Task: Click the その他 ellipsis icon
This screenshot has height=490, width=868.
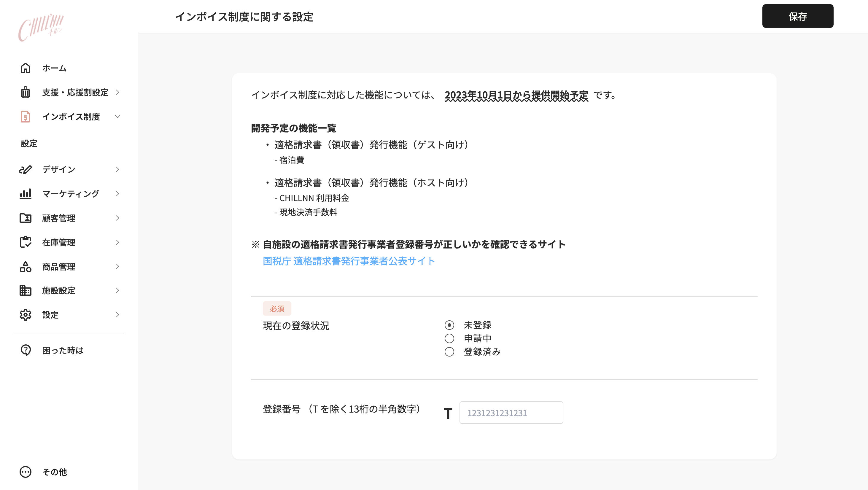Action: (25, 472)
